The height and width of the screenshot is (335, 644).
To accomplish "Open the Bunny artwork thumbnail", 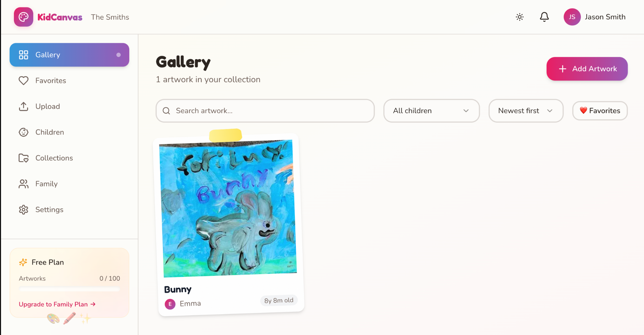I will [228, 209].
